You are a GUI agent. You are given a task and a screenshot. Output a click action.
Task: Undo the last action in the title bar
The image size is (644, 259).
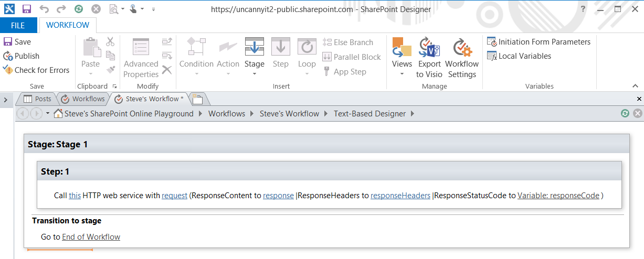click(44, 9)
